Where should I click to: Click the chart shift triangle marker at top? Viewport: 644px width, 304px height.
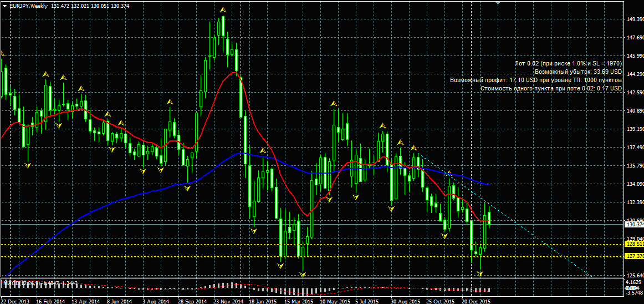[498, 2]
